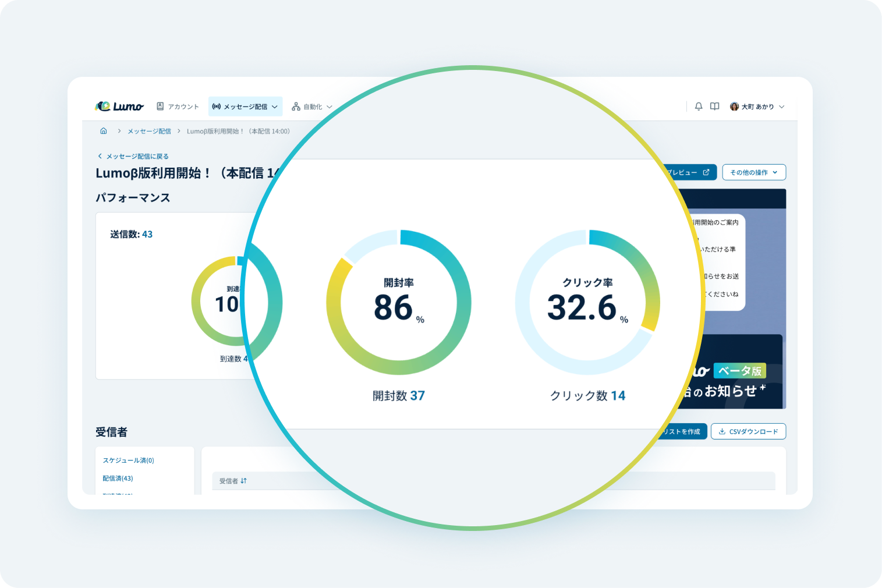Click 大町 あかり's profile avatar
Viewport: 882px width, 588px height.
coord(735,106)
